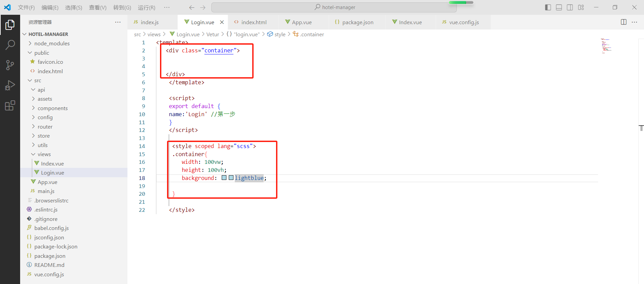The height and width of the screenshot is (284, 644).
Task: Open the 查看(V) menu
Action: [98, 7]
